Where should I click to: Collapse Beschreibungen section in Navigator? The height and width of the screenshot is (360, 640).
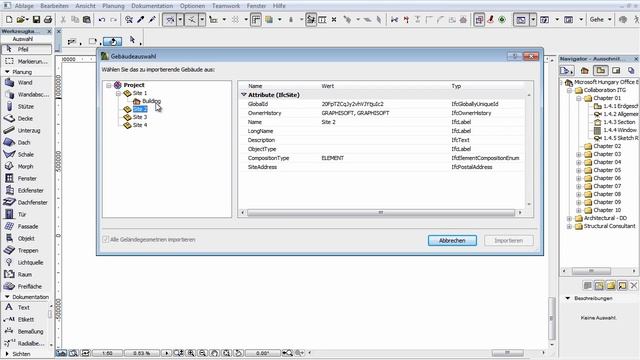coord(567,298)
